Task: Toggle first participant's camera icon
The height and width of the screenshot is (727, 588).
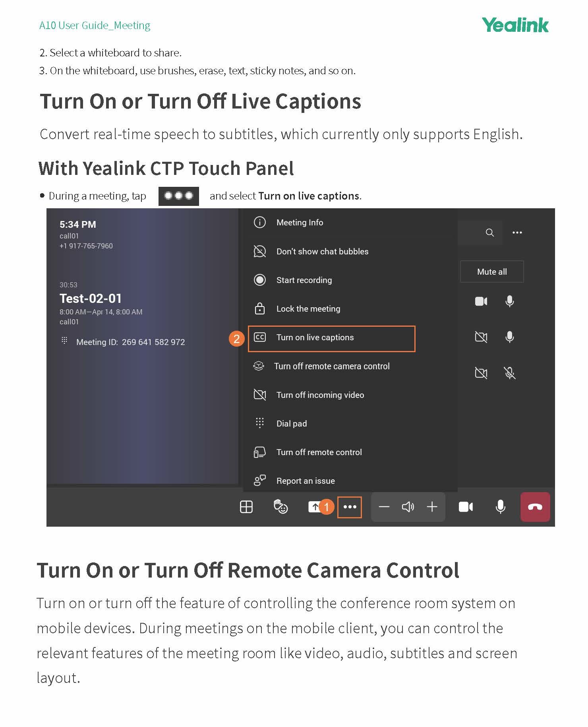Action: [481, 302]
